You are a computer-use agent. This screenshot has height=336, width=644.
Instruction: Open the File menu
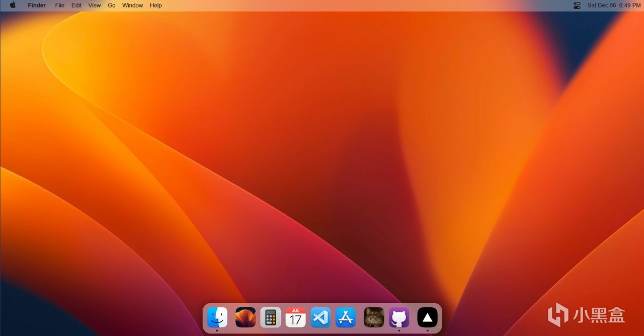point(60,5)
